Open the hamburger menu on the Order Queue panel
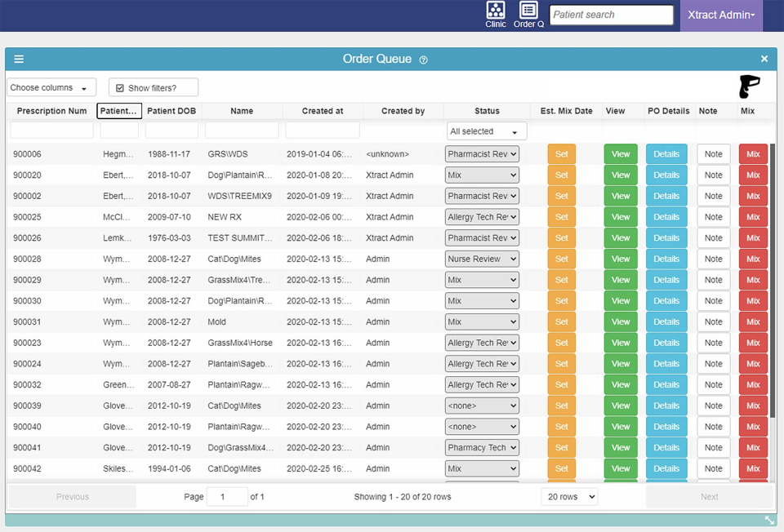This screenshot has height=532, width=784. coord(18,58)
